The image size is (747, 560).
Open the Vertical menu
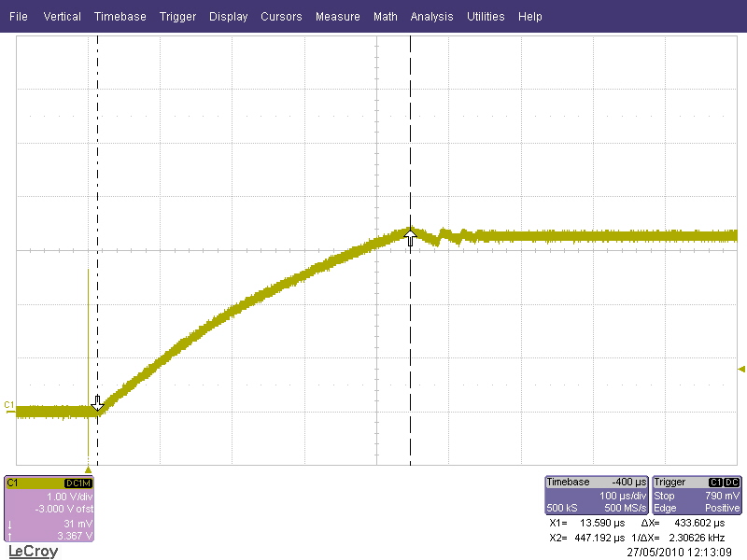click(x=62, y=17)
